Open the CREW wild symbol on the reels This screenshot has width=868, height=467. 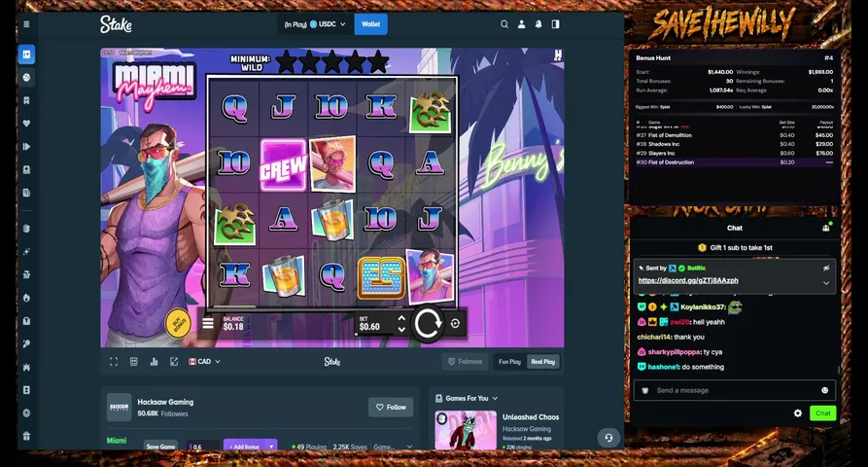pyautogui.click(x=283, y=164)
